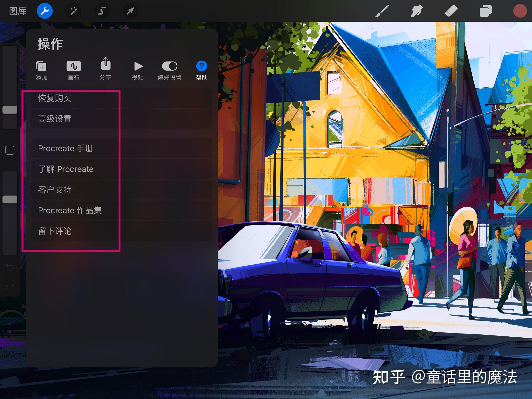Switch to the 帮助 help tab

coord(201,70)
